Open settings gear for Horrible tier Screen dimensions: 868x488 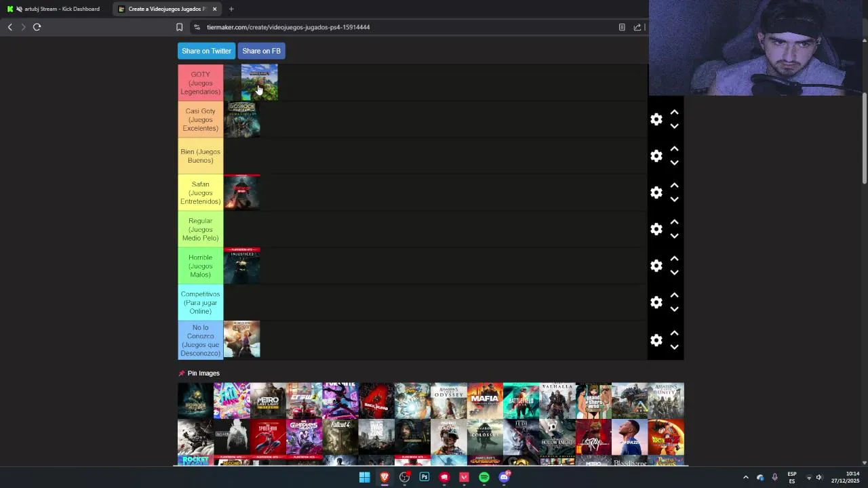(656, 266)
